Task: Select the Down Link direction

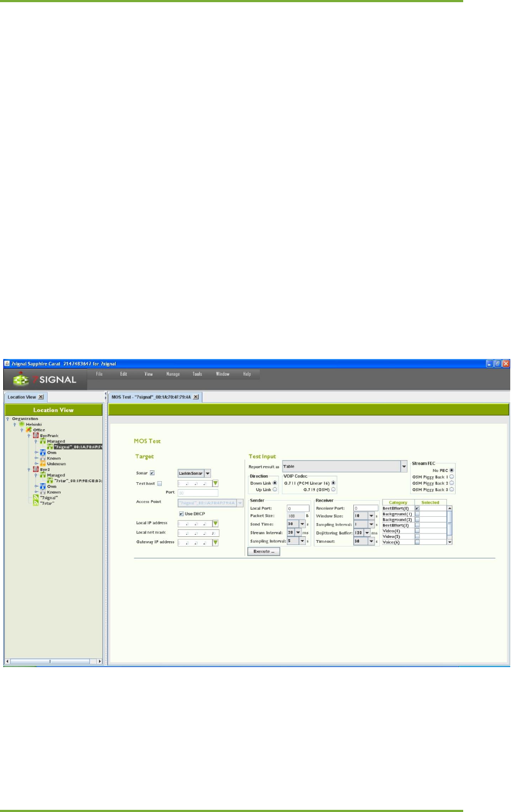Action: click(275, 483)
